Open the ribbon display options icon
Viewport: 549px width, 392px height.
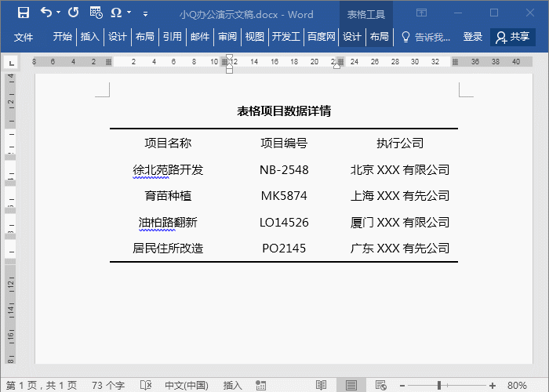[422, 13]
